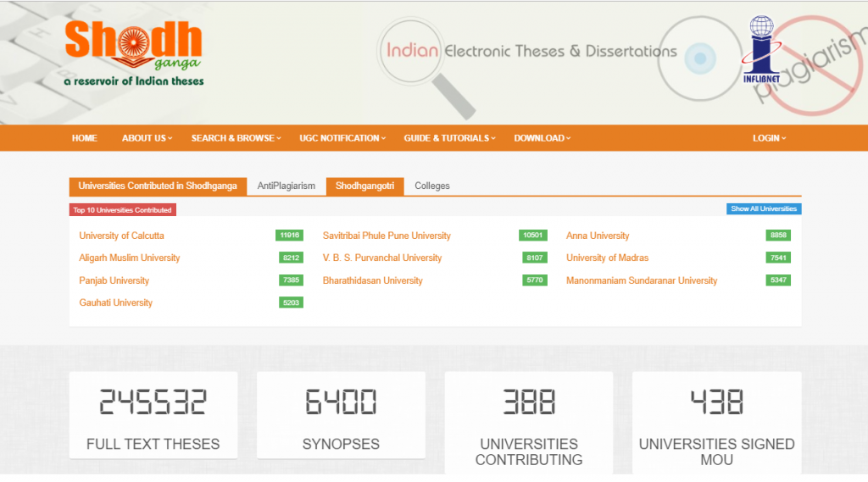Open the HOME menu item
This screenshot has width=868, height=482.
coord(84,138)
